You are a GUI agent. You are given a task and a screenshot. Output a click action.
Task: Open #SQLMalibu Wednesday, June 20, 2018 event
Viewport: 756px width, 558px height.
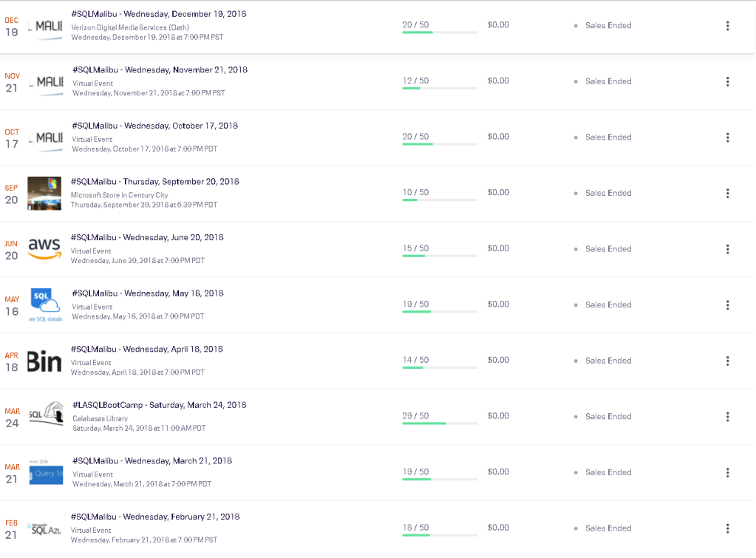point(147,237)
